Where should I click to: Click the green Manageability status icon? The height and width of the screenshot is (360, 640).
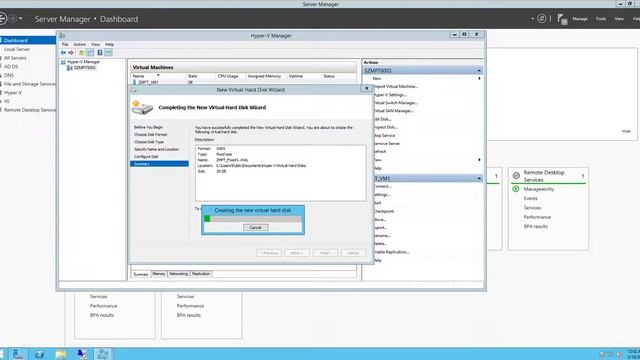pyautogui.click(x=516, y=189)
